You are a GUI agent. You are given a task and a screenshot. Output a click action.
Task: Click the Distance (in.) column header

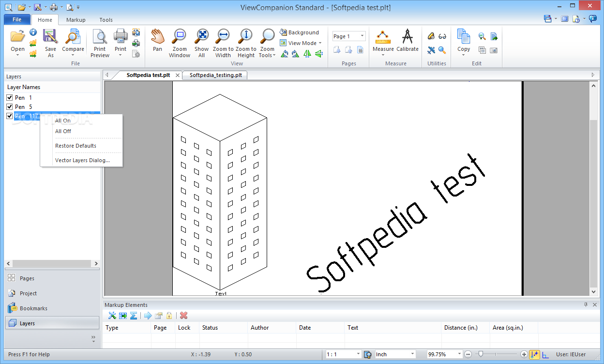pyautogui.click(x=465, y=328)
